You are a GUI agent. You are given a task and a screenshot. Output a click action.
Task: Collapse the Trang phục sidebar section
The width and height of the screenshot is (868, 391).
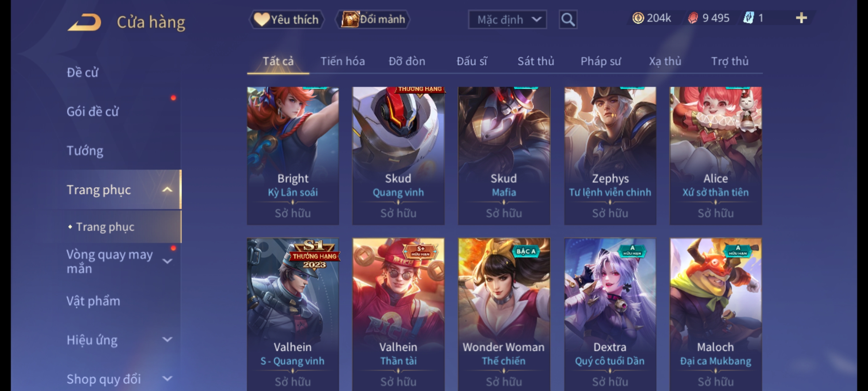pyautogui.click(x=167, y=189)
